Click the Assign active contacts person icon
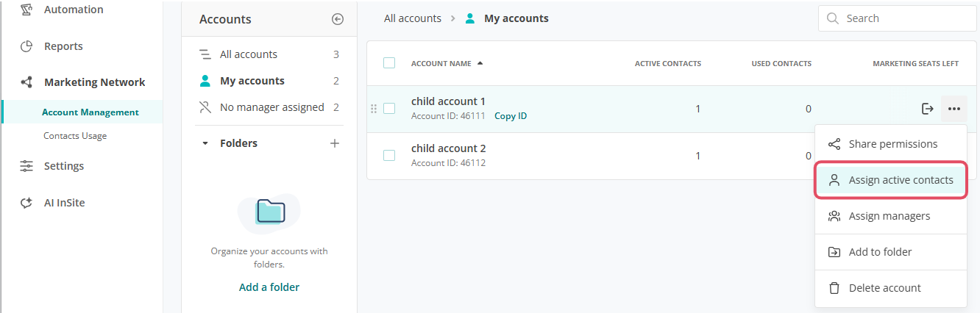This screenshot has width=980, height=313. point(834,180)
